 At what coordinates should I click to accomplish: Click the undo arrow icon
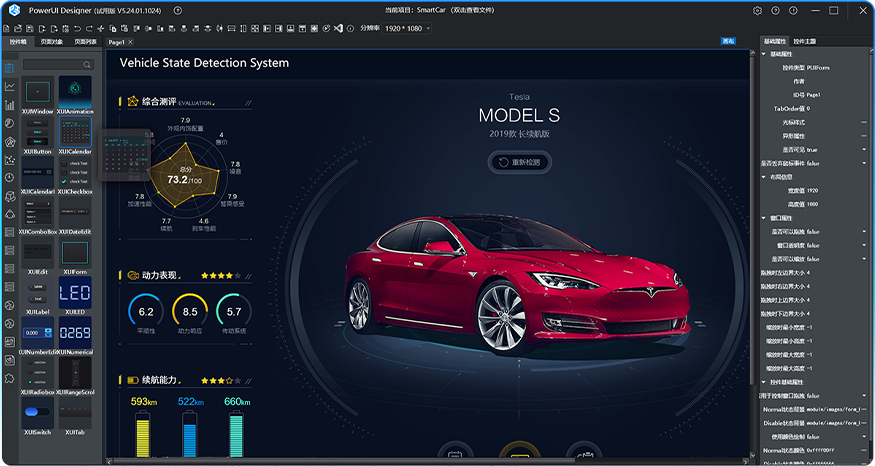[x=78, y=28]
